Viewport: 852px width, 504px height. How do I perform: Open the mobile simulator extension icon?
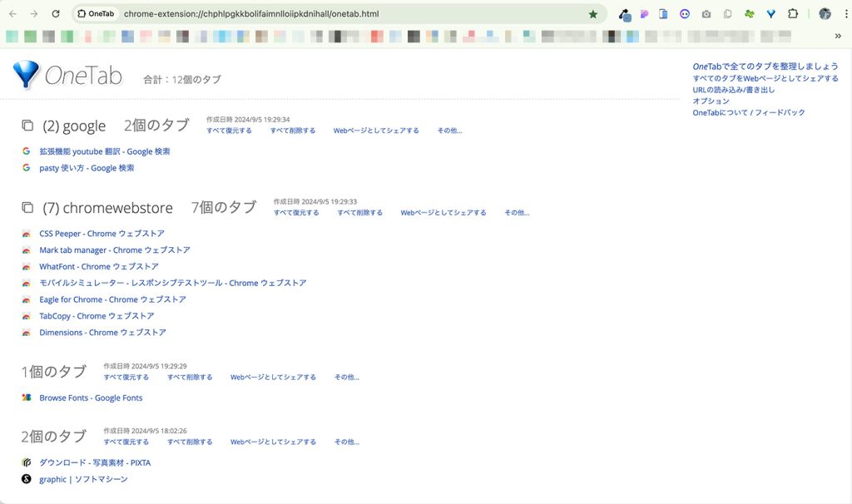click(x=663, y=14)
